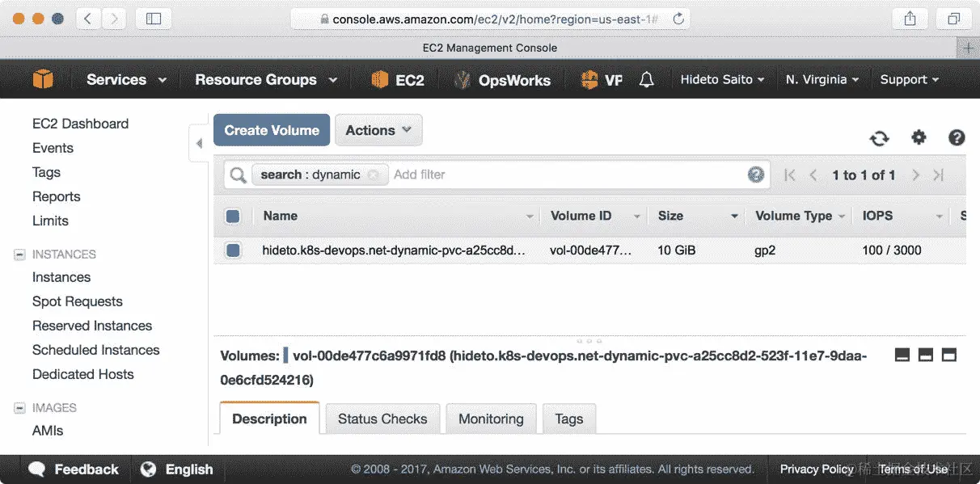The image size is (980, 484).
Task: Sort by the Name column header
Action: [281, 216]
